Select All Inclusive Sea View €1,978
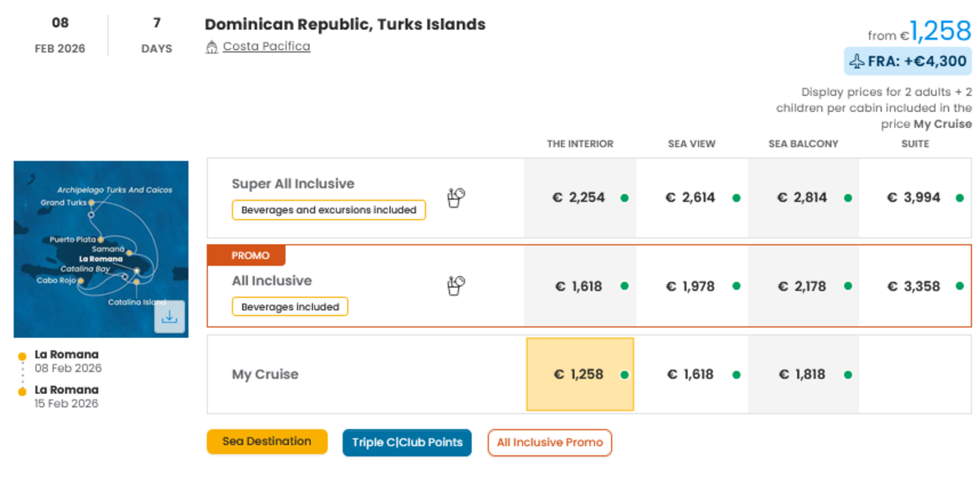The image size is (980, 477). tap(691, 286)
